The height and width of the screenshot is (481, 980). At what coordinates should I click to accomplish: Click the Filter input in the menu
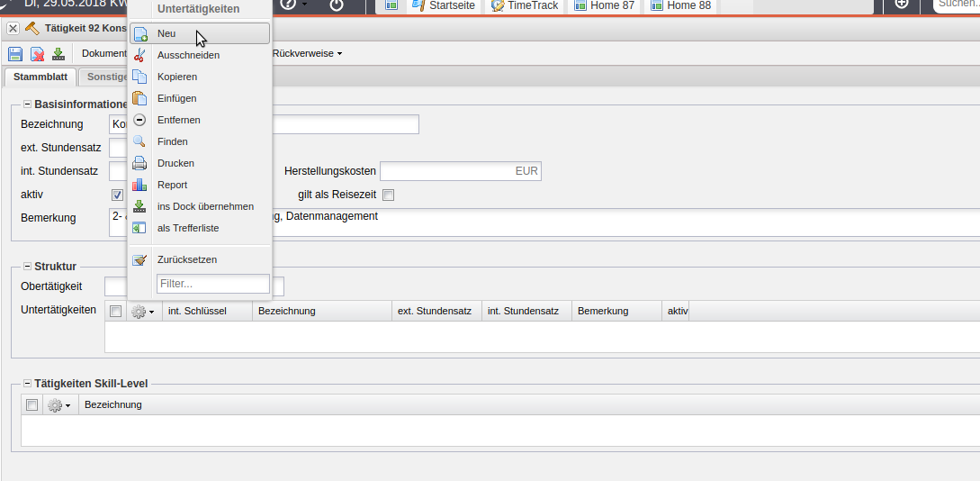213,284
